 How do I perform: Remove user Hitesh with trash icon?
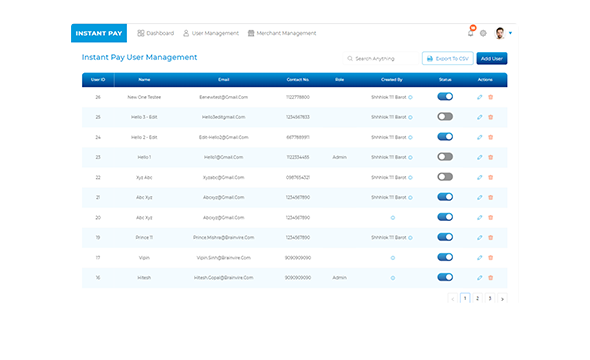[x=490, y=278]
